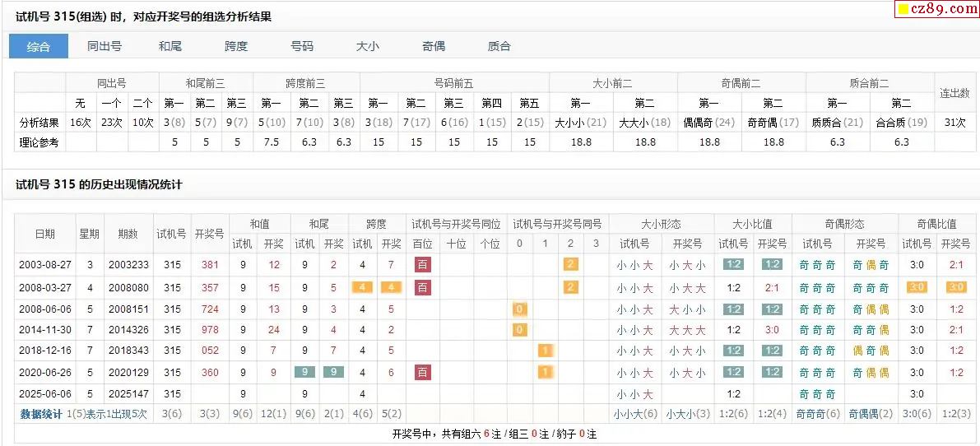Switch to the 质合 tab
The height and width of the screenshot is (446, 980).
[499, 46]
